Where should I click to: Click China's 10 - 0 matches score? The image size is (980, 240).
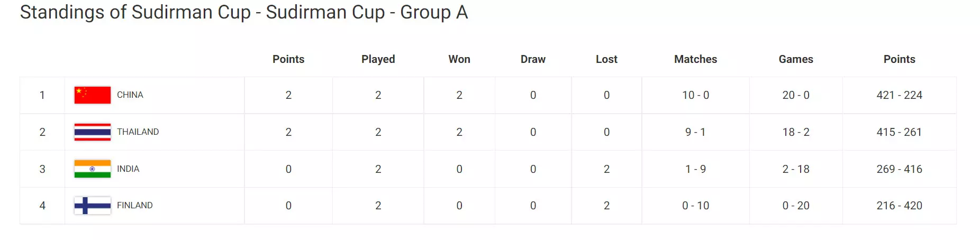point(695,95)
